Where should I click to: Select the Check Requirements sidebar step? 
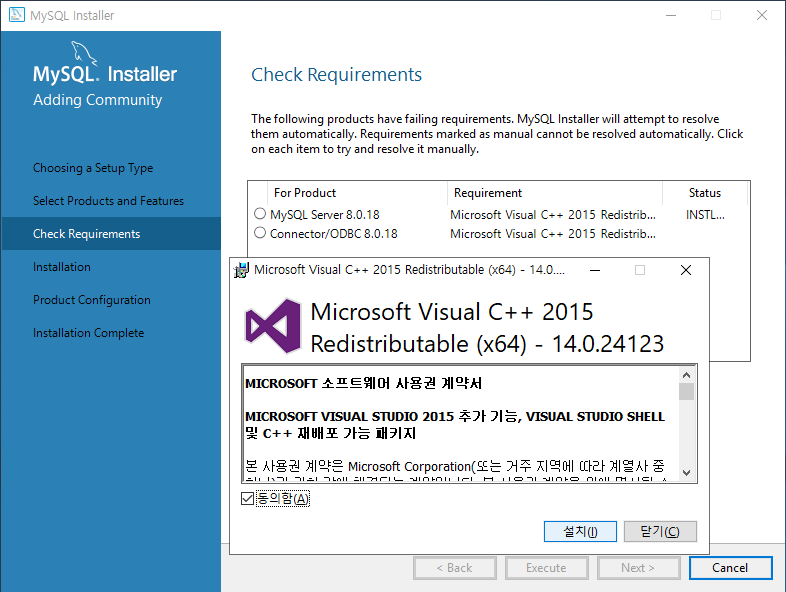(111, 234)
